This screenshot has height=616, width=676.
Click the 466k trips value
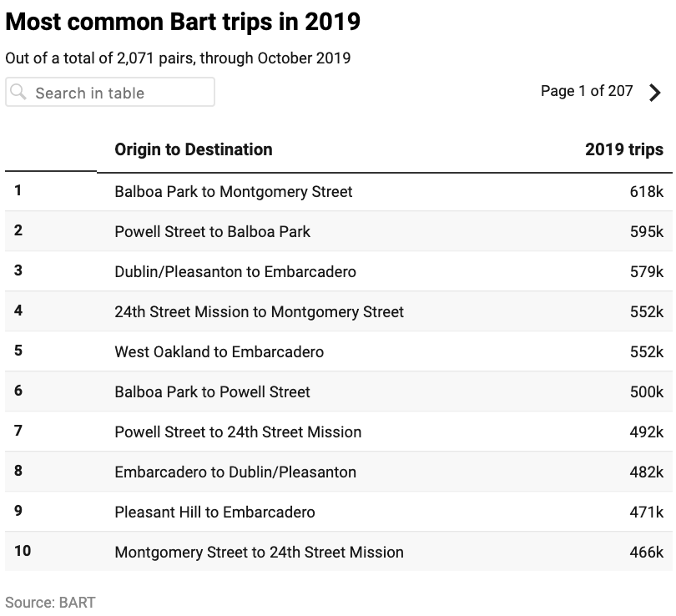point(646,553)
